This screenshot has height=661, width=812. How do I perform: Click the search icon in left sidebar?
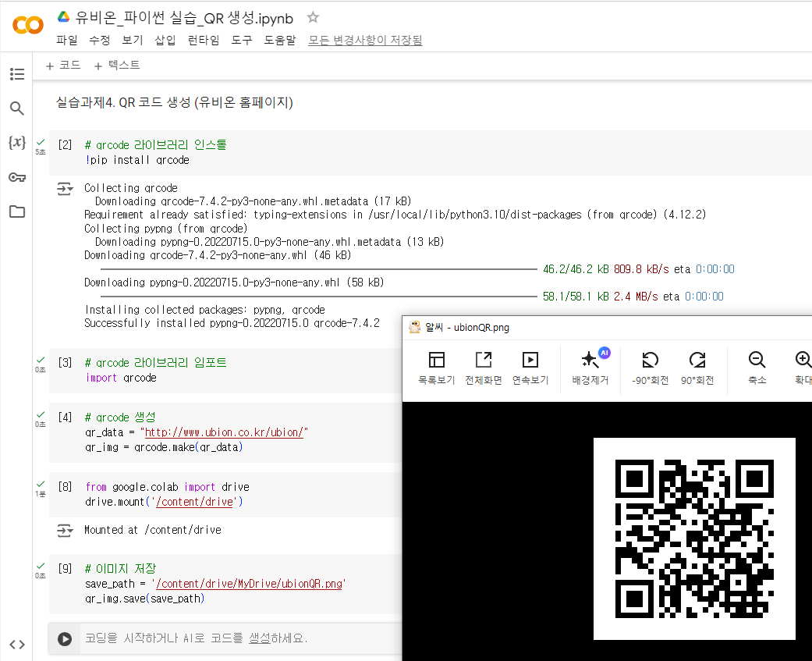(16, 108)
